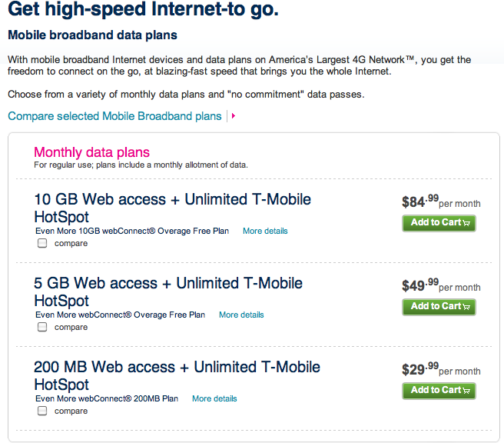Screen dimensions: 504x443
Task: Add the $49.99 5 GB plan to cart
Action: [x=439, y=307]
